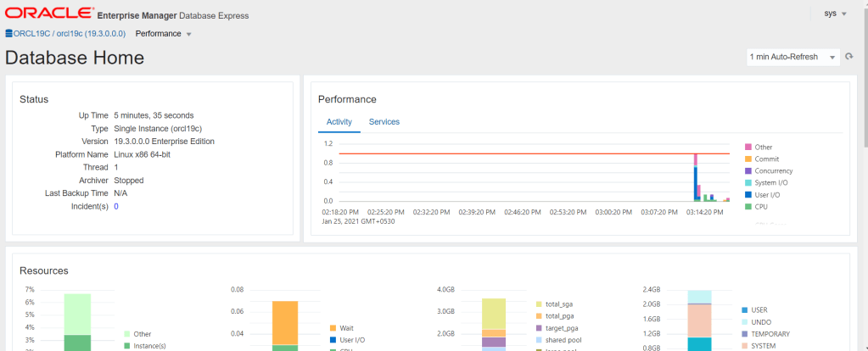The width and height of the screenshot is (868, 351).
Task: Expand the sys user menu
Action: coord(836,14)
